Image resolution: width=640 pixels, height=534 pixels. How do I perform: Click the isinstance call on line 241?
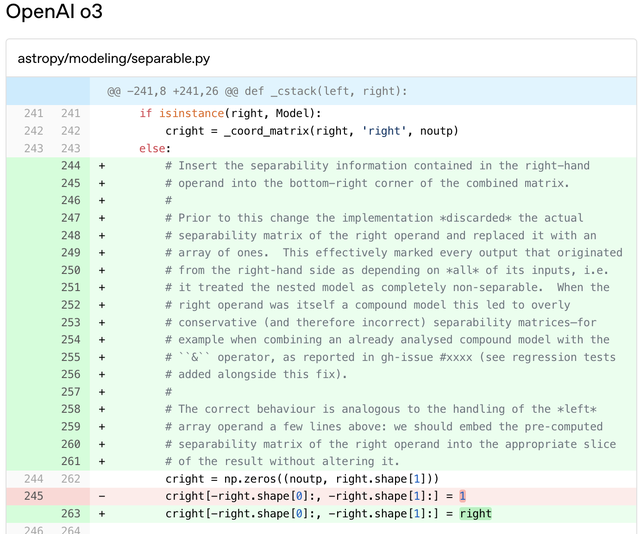pyautogui.click(x=191, y=114)
